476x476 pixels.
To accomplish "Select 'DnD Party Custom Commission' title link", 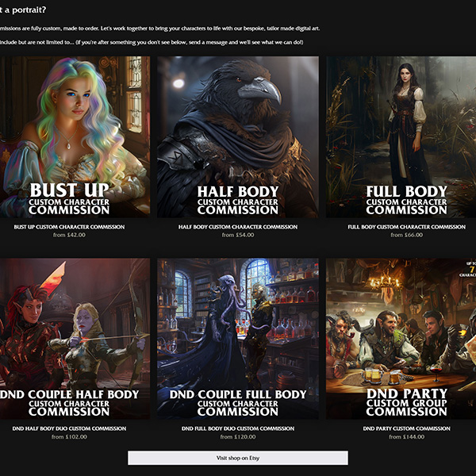I will coord(406,428).
